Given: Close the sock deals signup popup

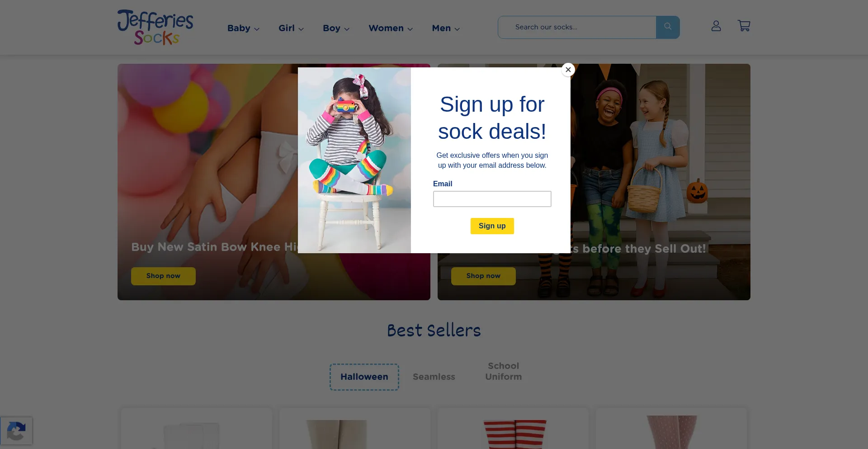Looking at the screenshot, I should [x=568, y=70].
